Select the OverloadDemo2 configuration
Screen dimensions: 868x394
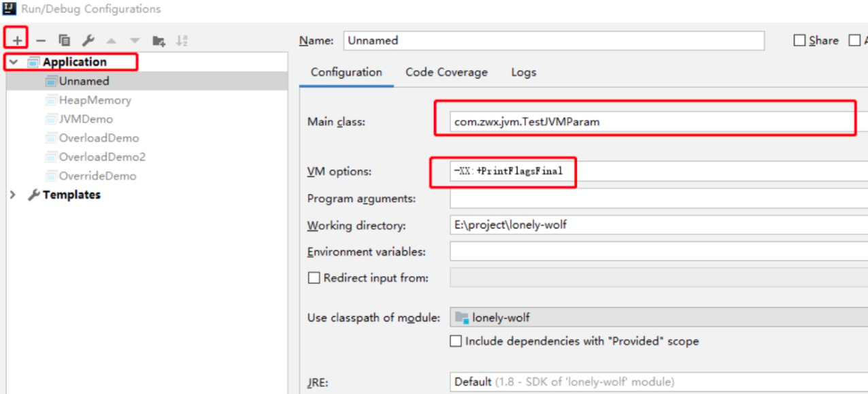pos(147,157)
